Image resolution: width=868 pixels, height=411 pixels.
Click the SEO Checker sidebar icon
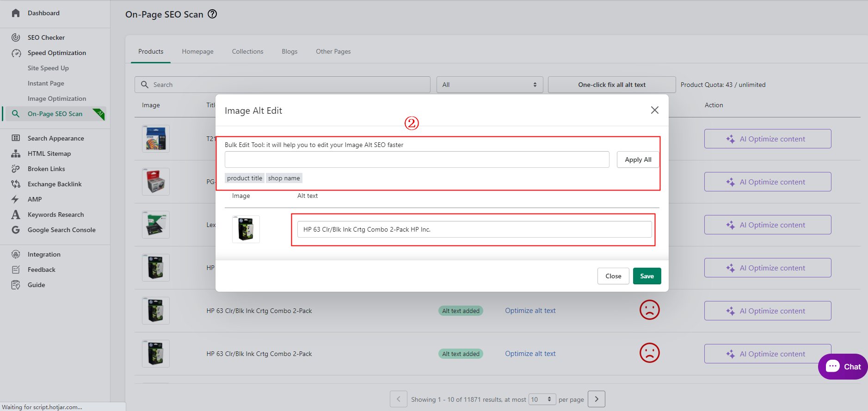16,37
